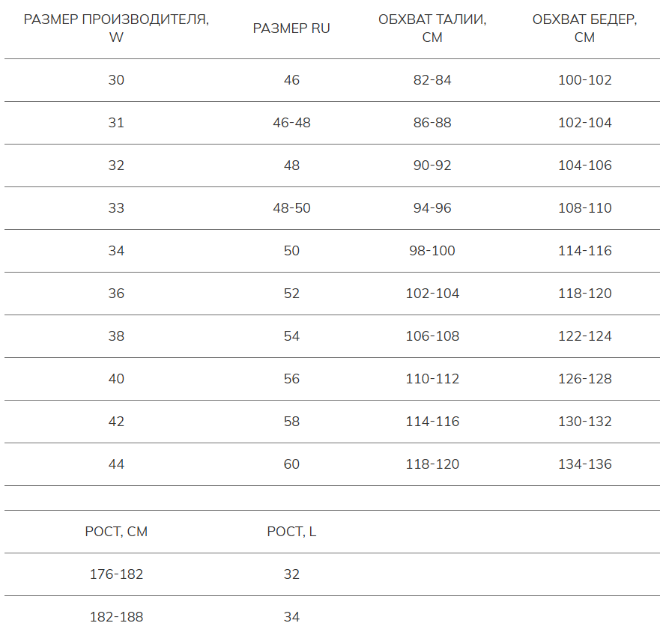The height and width of the screenshot is (644, 663).
Task: Select manufacturer size 36 cell
Action: coord(116,294)
